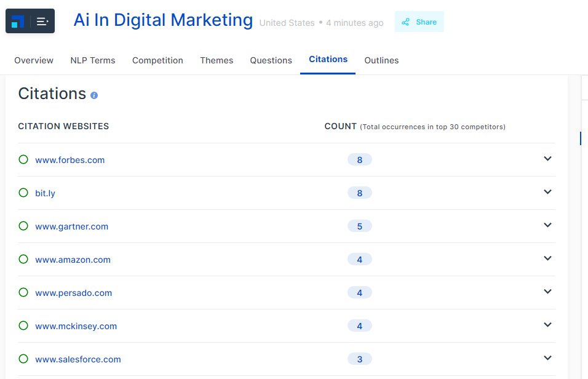Click the count badge 3 for salesforce.com
The height and width of the screenshot is (379, 588).
click(x=360, y=359)
